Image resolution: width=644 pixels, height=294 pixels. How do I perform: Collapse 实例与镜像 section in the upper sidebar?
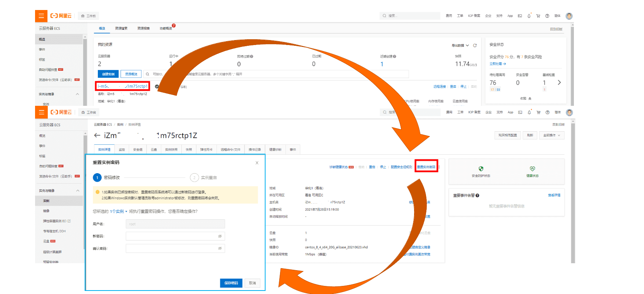coord(77,94)
